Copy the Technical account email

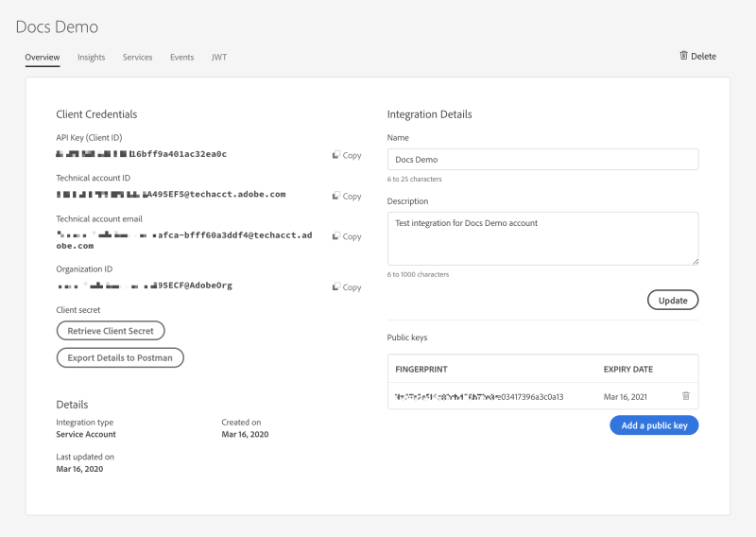pyautogui.click(x=346, y=236)
